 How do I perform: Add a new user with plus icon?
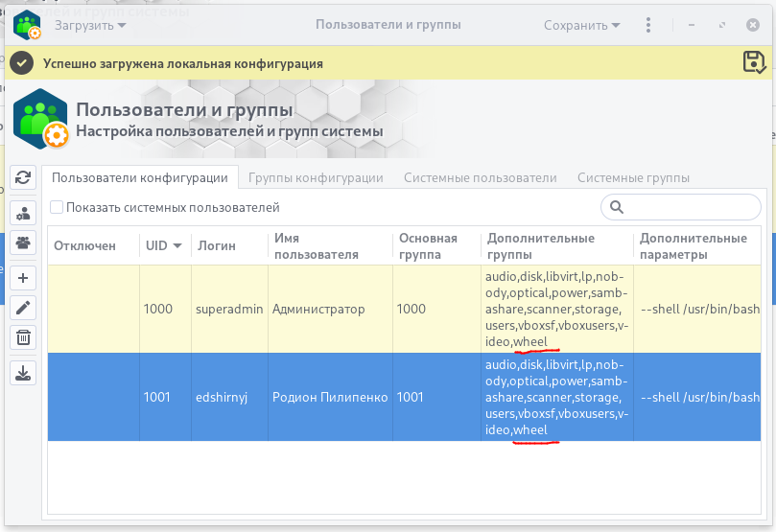[24, 278]
